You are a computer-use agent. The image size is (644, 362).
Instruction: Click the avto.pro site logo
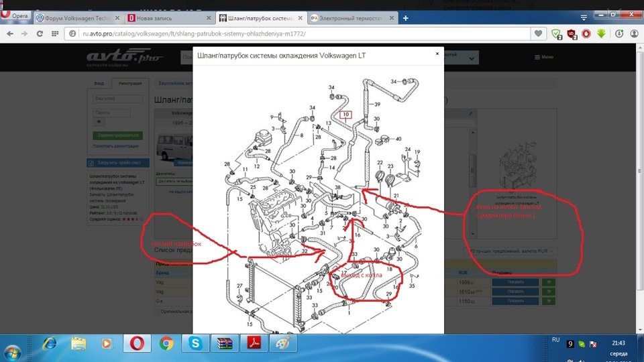click(x=123, y=56)
